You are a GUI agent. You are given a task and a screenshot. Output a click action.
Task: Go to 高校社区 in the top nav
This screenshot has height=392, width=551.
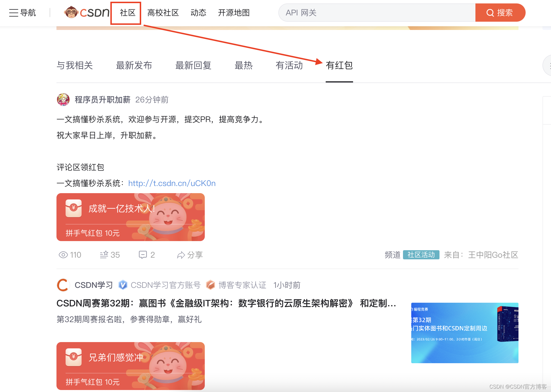pyautogui.click(x=163, y=13)
